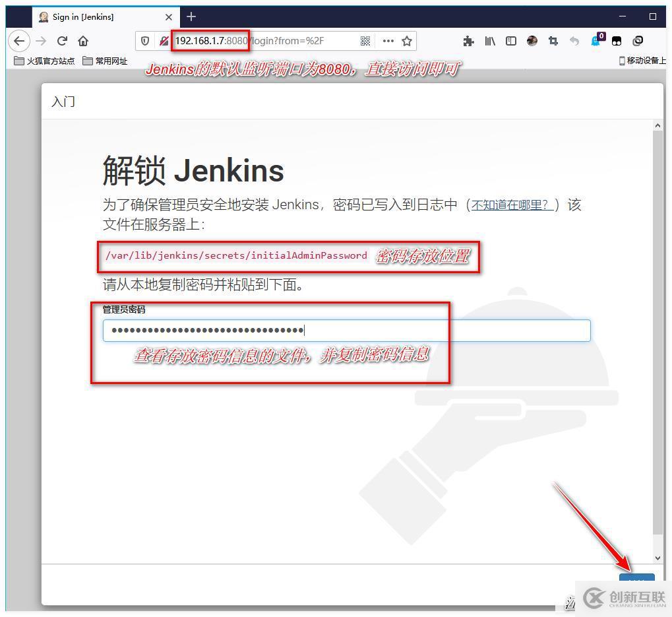
Task: Open the 常用网址 bookmarks folder
Action: [x=106, y=61]
